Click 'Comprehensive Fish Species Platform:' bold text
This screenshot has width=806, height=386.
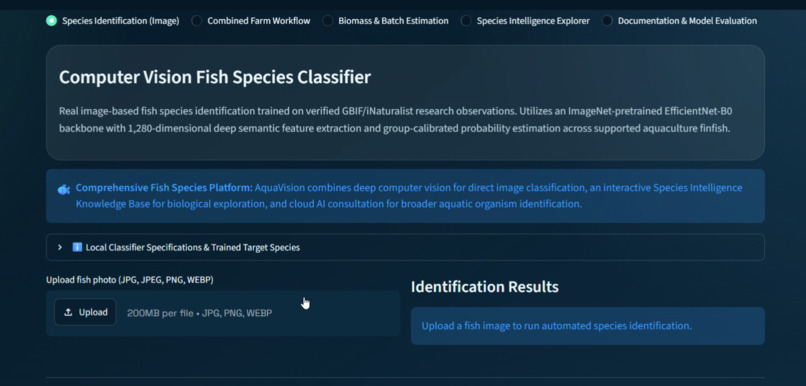(164, 188)
